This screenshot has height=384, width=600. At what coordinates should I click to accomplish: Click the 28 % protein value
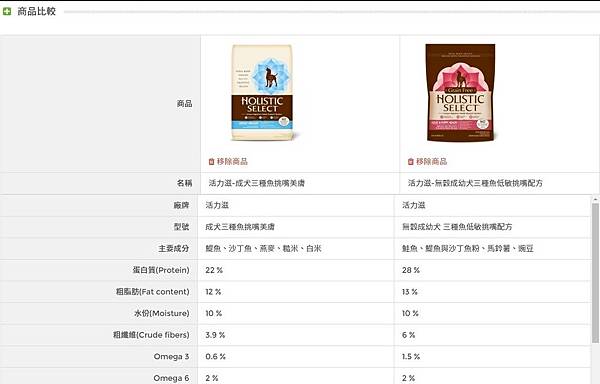[x=411, y=270]
